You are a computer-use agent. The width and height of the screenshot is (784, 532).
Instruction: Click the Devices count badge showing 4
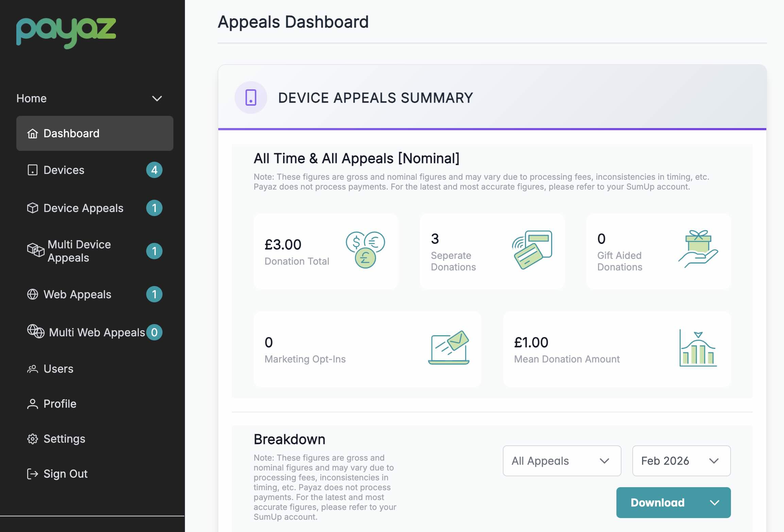[155, 170]
